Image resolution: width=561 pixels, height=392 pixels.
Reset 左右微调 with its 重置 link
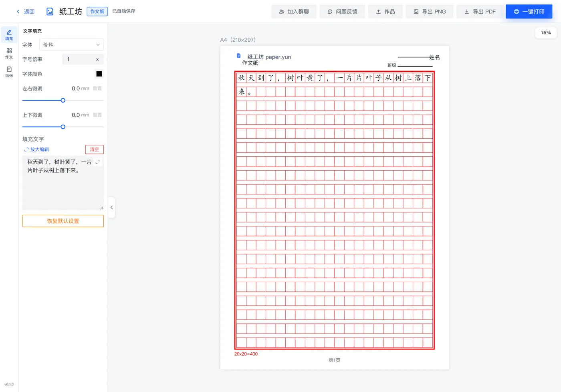pyautogui.click(x=97, y=89)
